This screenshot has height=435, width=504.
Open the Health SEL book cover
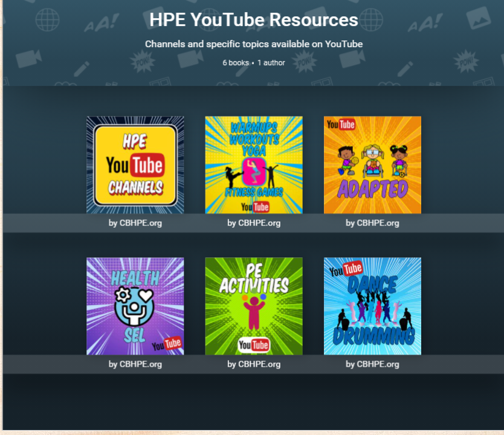click(x=135, y=306)
